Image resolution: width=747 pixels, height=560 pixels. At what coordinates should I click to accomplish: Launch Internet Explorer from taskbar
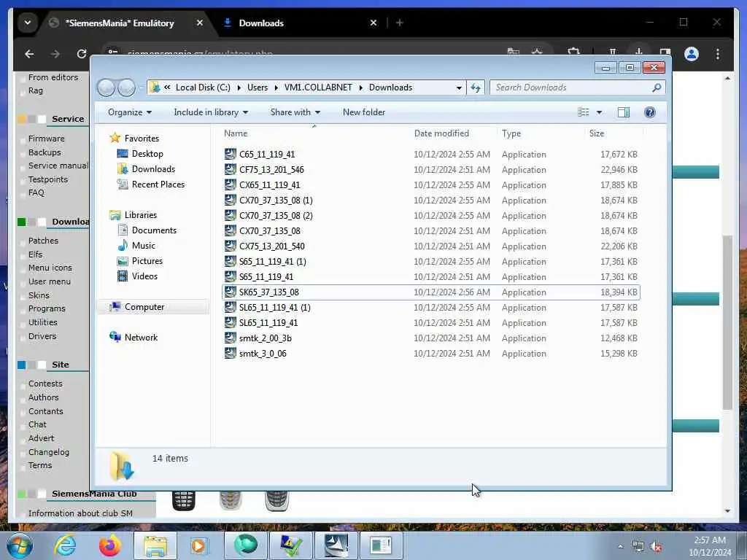point(65,545)
